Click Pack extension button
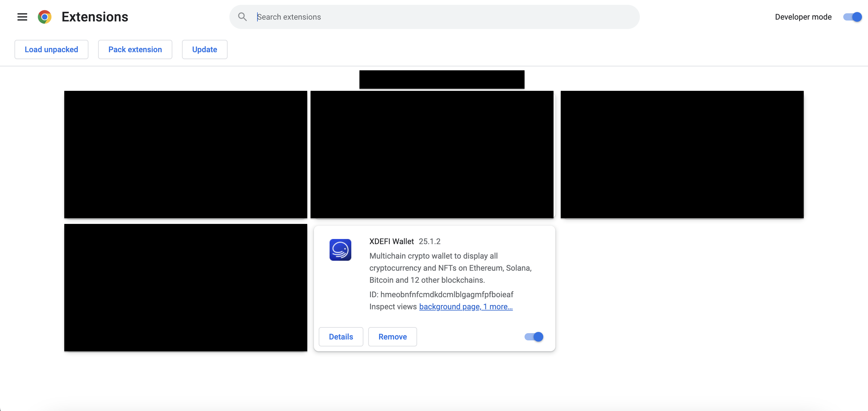 (x=135, y=49)
